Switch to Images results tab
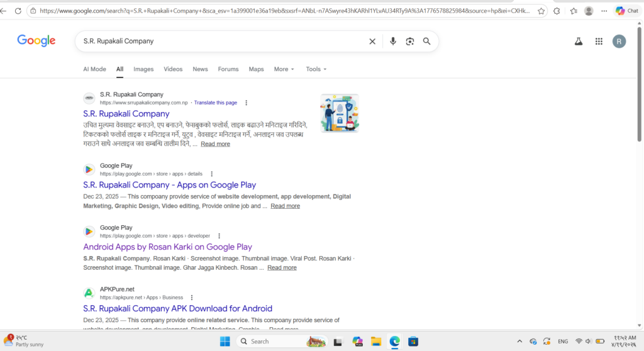The width and height of the screenshot is (644, 351). pos(143,69)
